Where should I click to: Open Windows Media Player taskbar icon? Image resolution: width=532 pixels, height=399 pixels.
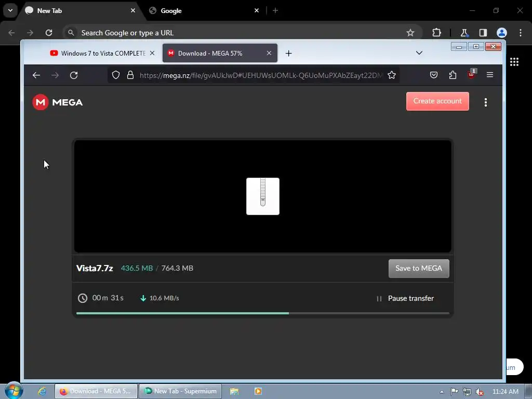pyautogui.click(x=258, y=391)
